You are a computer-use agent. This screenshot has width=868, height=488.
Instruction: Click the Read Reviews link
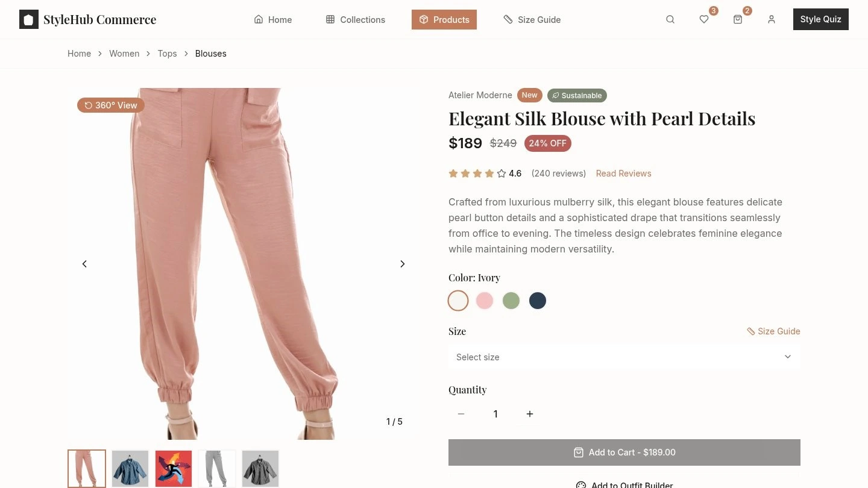623,173
